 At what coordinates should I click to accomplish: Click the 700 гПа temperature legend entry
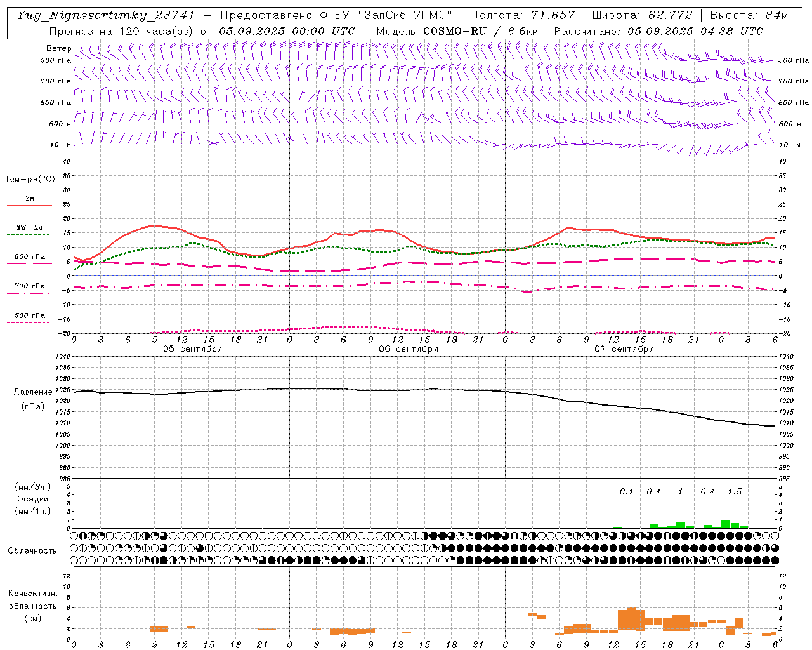coord(30,286)
